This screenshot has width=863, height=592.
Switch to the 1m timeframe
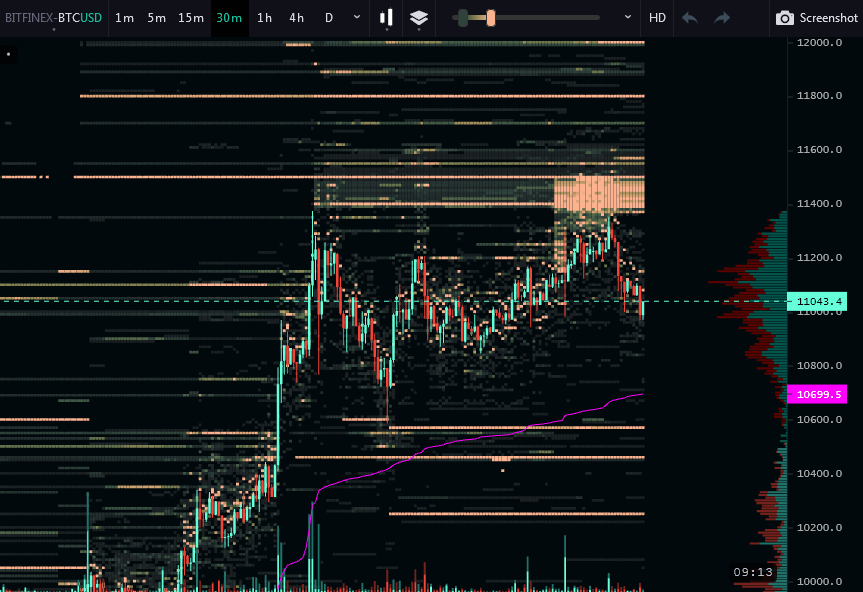pyautogui.click(x=124, y=18)
